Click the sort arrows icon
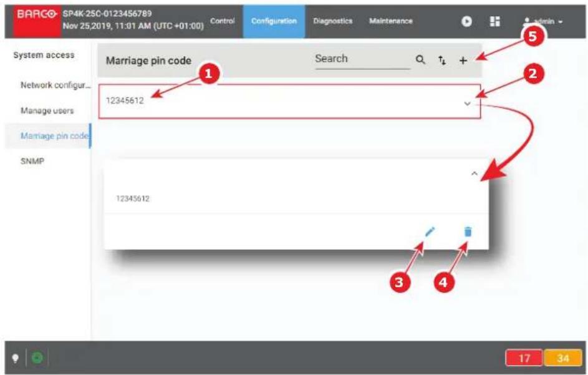The width and height of the screenshot is (588, 375). tap(442, 60)
